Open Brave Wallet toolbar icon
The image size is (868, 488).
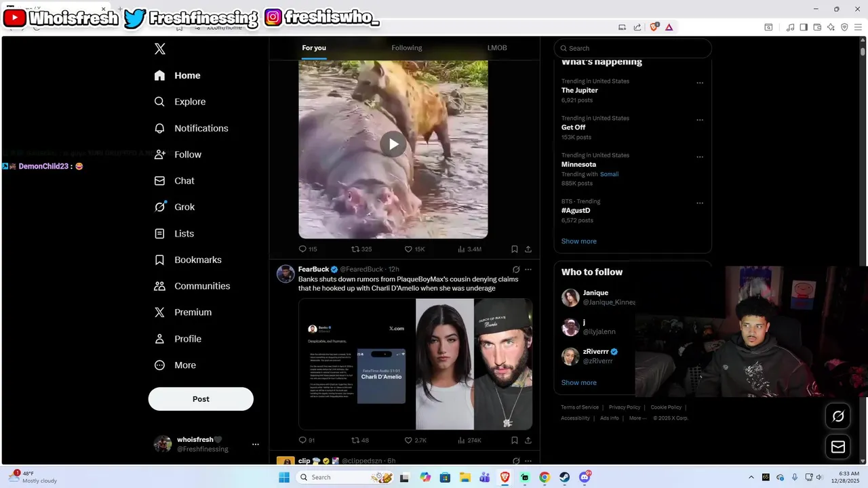[817, 27]
